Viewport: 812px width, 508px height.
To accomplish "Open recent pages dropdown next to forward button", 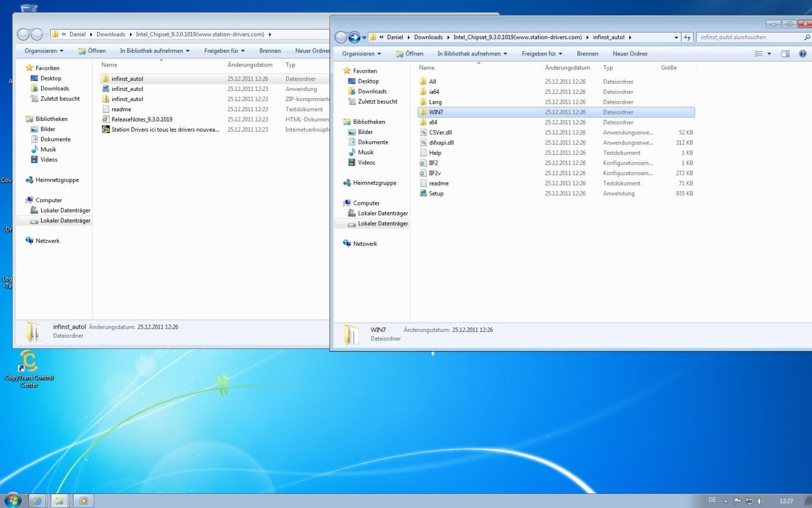I will [x=364, y=38].
